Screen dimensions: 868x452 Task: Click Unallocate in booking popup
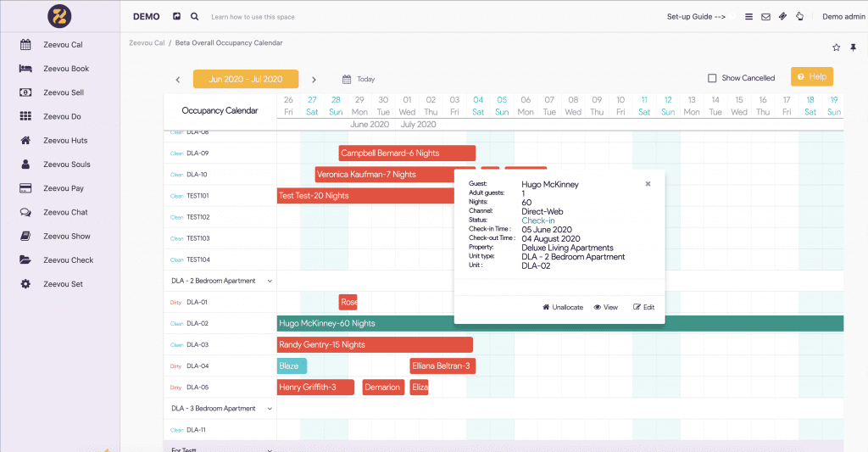(x=563, y=307)
